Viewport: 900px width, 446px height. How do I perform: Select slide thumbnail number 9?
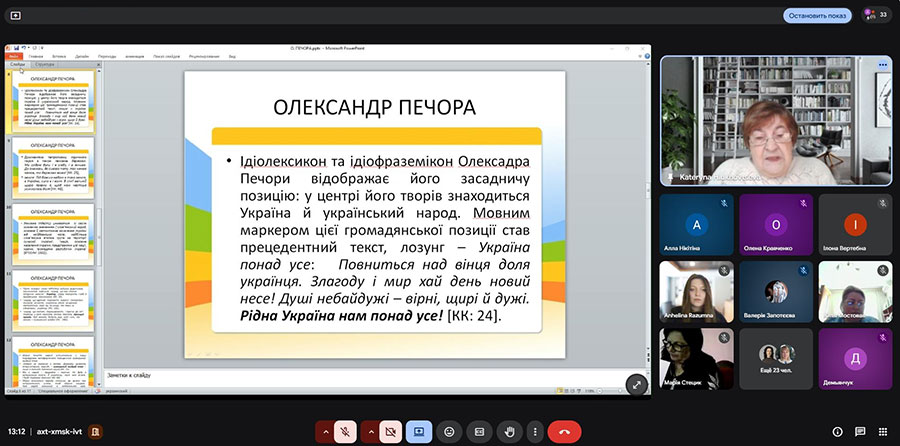52,168
